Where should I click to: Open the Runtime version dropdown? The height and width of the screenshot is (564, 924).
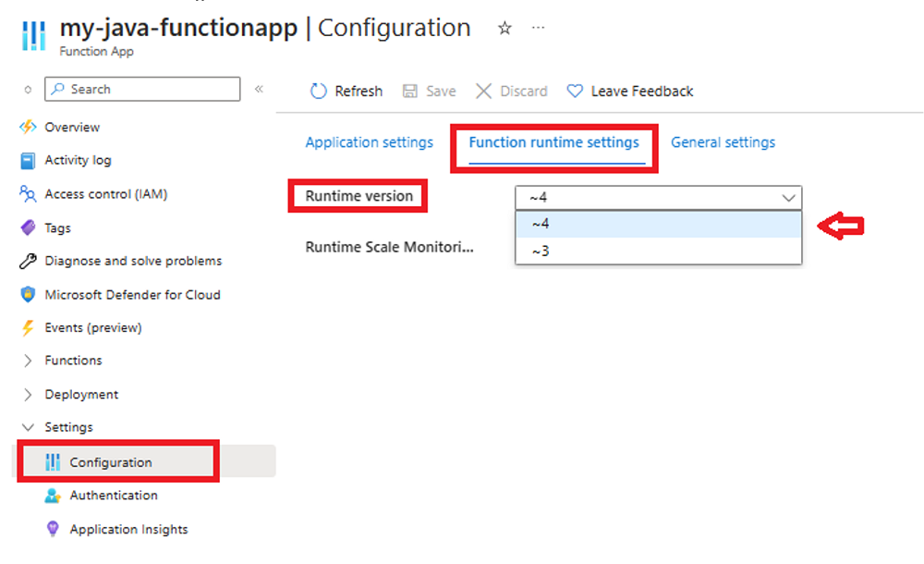[x=658, y=197]
